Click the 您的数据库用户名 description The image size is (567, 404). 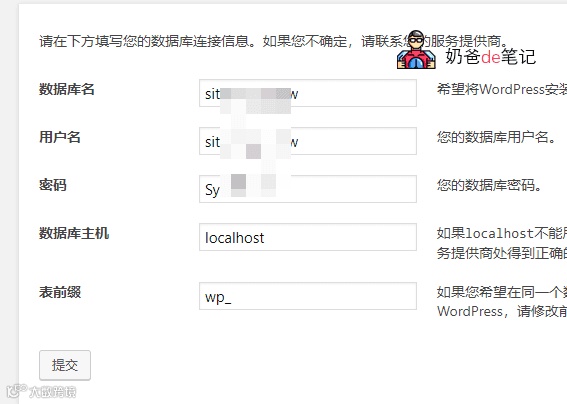coord(496,137)
